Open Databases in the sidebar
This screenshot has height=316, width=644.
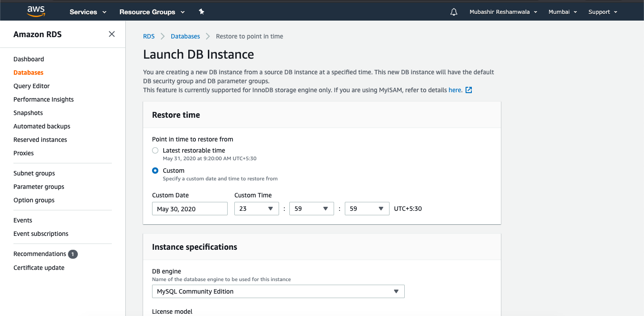point(28,73)
